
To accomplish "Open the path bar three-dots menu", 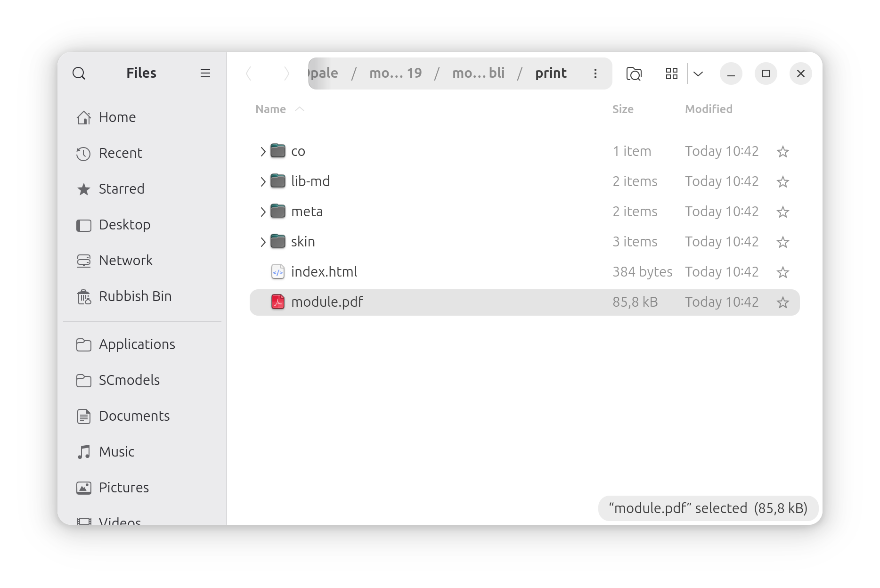I will (x=595, y=74).
